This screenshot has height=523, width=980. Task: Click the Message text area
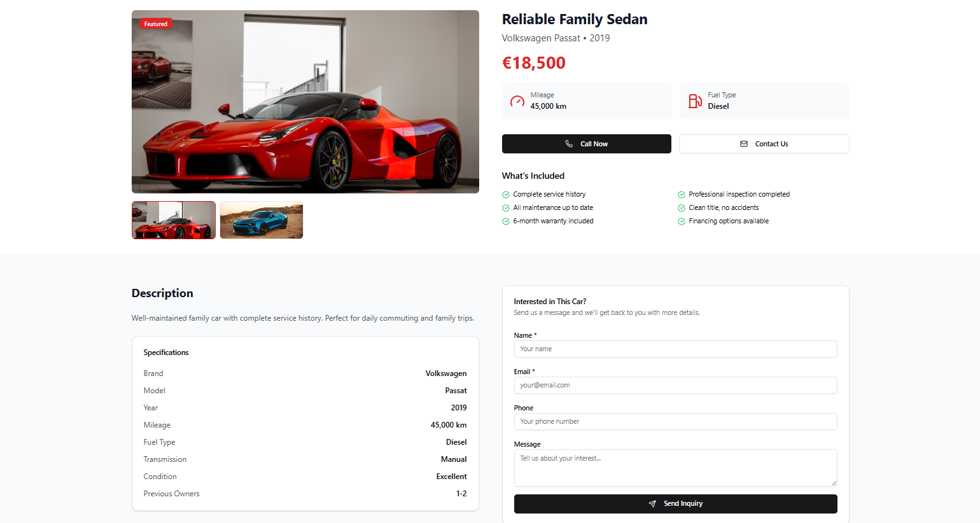(675, 468)
